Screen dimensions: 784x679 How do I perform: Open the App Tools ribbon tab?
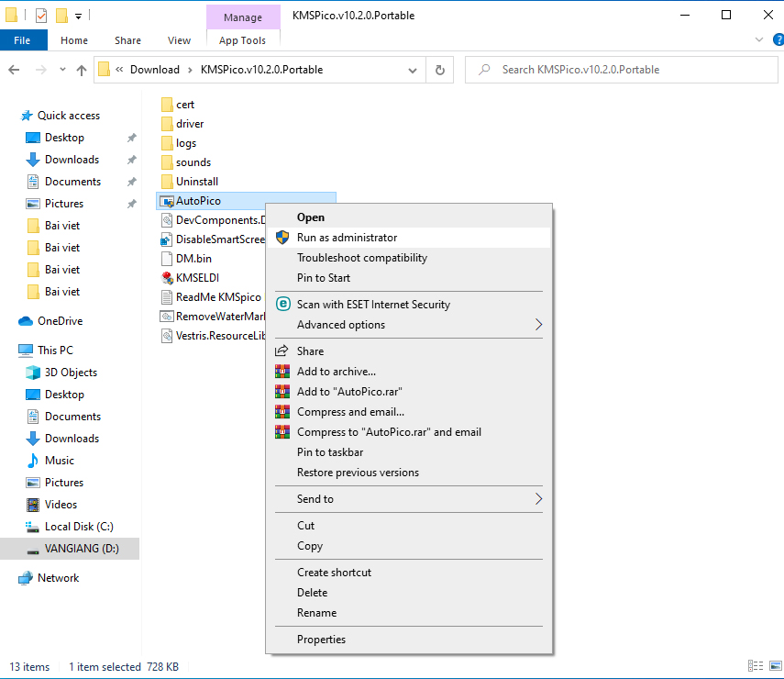point(242,40)
